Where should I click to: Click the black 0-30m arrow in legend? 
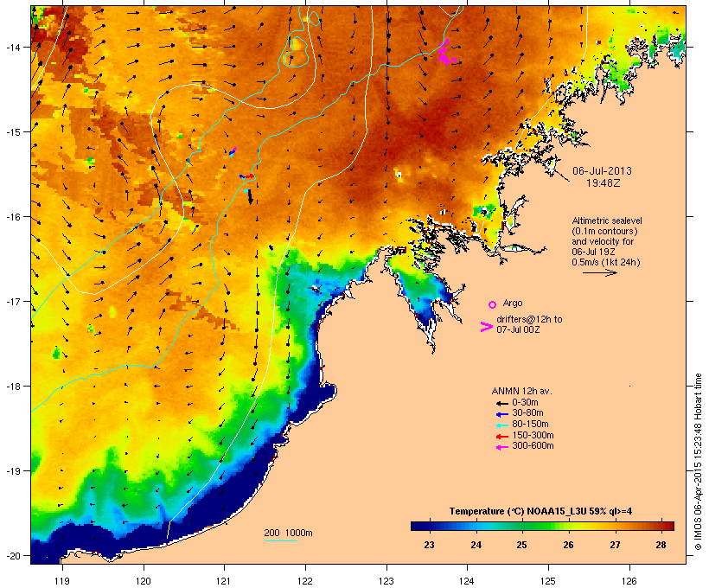coord(501,403)
